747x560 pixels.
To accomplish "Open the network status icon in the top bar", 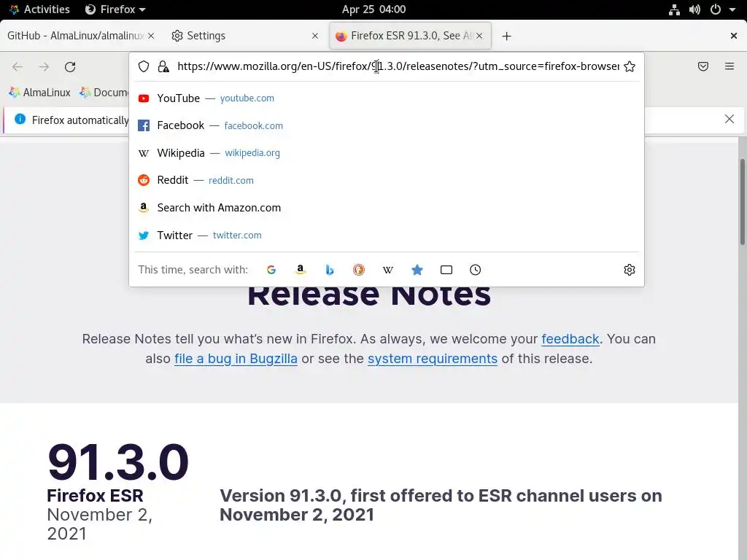I will [674, 9].
